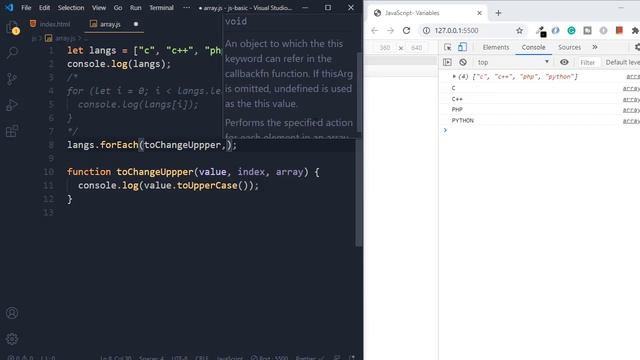The image size is (640, 360).
Task: Click the green Grammarly extension icon
Action: 571,31
